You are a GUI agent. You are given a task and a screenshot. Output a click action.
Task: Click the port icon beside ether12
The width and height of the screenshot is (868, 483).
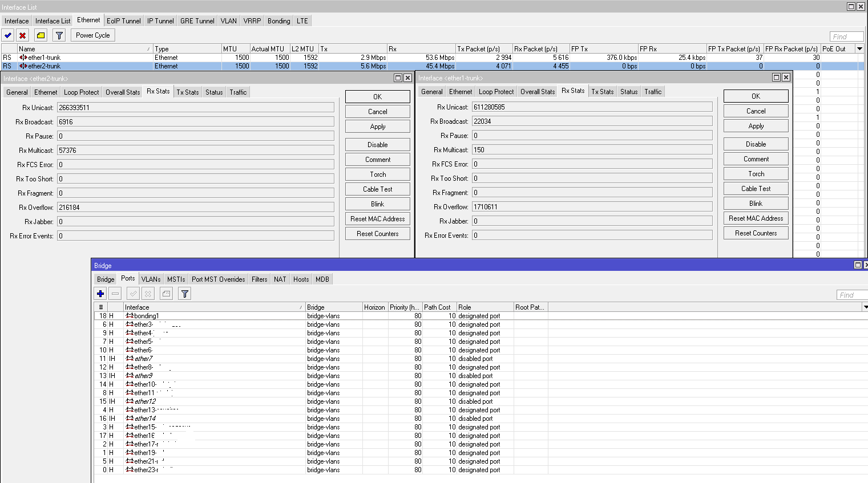coord(130,401)
